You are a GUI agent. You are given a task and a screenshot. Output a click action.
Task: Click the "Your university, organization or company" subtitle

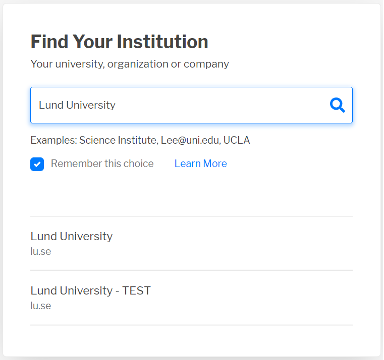(130, 64)
